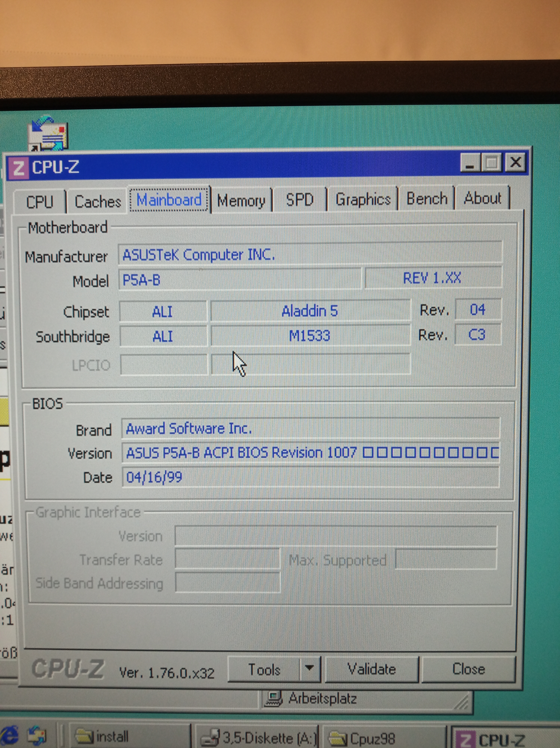This screenshot has width=560, height=748.
Task: Open the SPD tab
Action: pyautogui.click(x=299, y=200)
